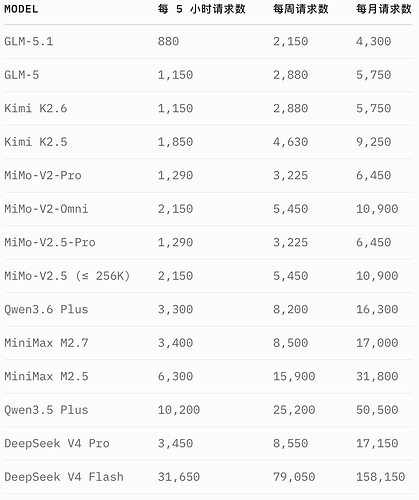Select the 880 five-hour requests value
The image size is (419, 500).
click(168, 41)
